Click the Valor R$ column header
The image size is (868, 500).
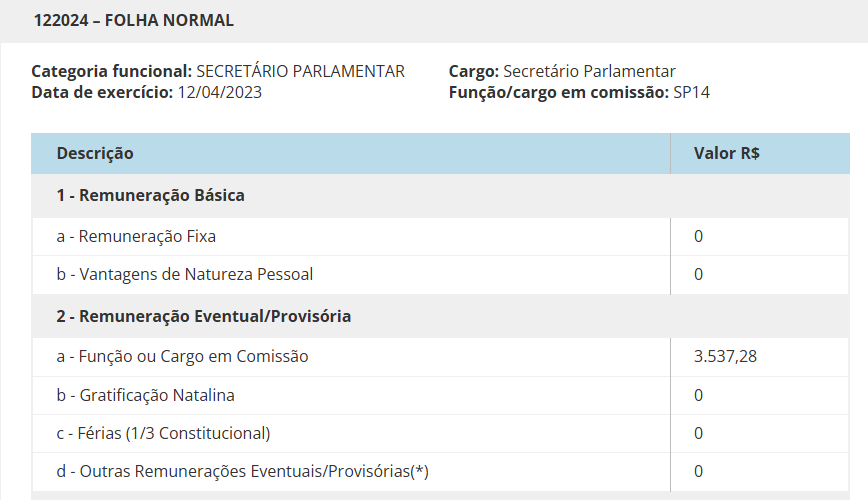[726, 154]
